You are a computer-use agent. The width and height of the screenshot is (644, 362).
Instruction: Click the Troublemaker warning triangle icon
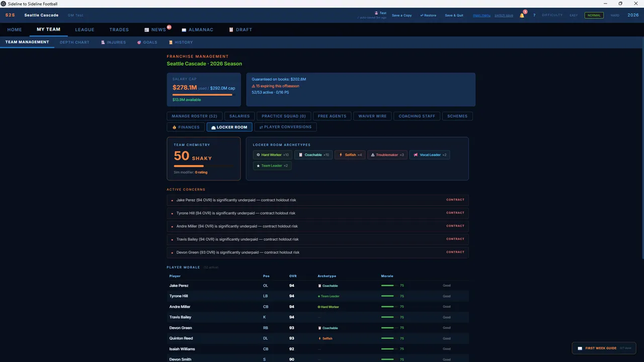click(373, 155)
